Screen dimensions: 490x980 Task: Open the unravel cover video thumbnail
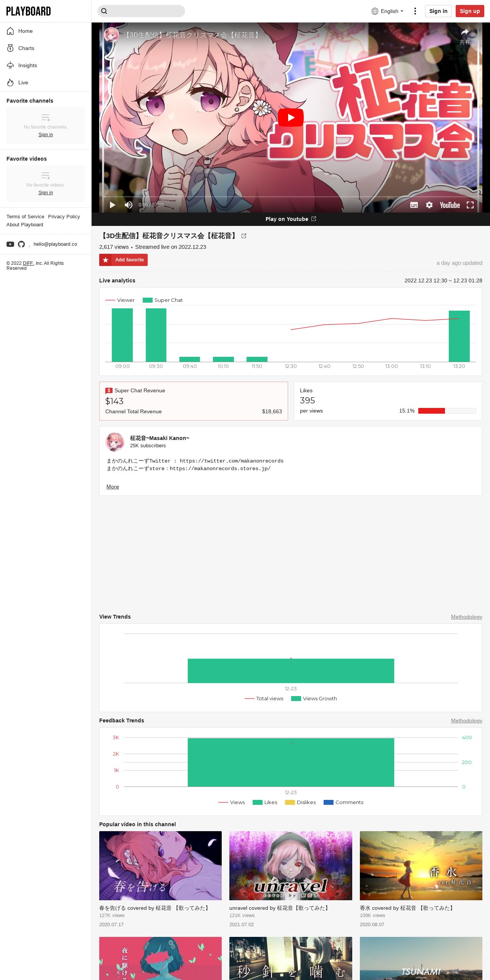tap(291, 866)
